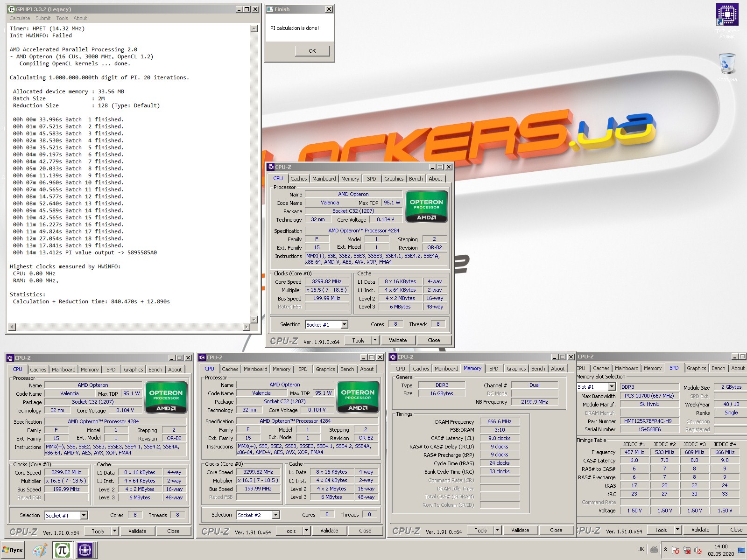Open the Пуск Start menu
The height and width of the screenshot is (560, 747).
[13, 550]
